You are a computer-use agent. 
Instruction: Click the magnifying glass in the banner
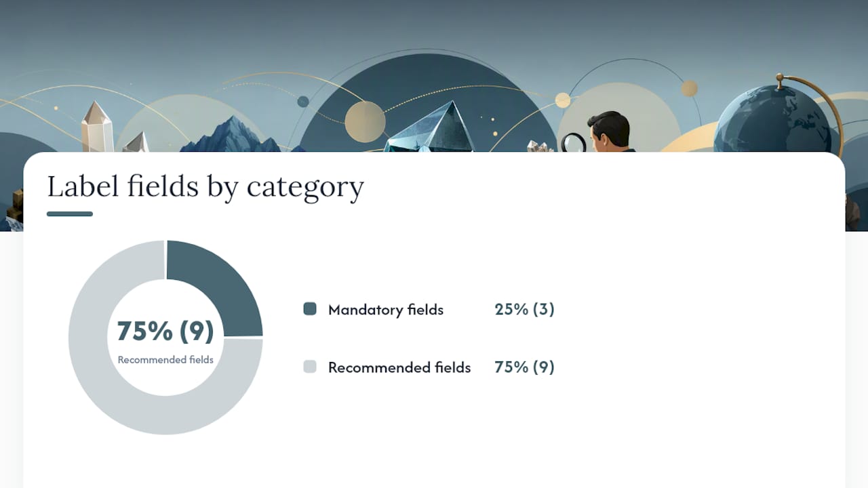[574, 142]
